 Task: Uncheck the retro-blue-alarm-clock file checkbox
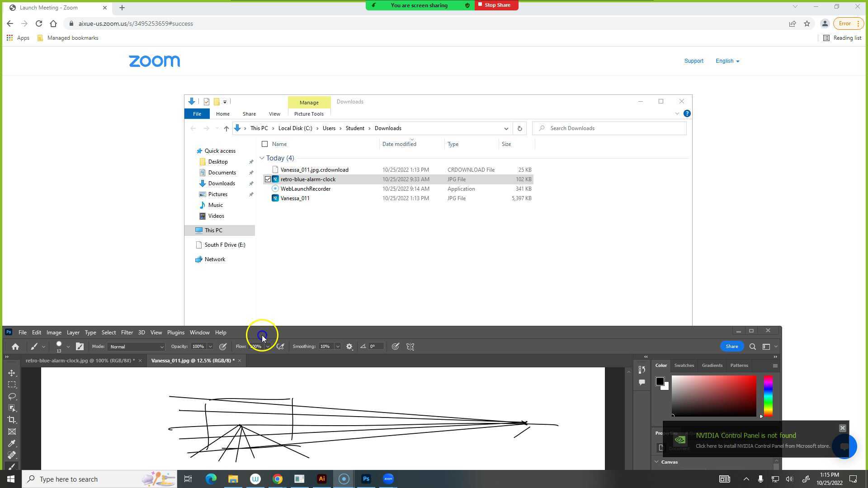coord(268,179)
